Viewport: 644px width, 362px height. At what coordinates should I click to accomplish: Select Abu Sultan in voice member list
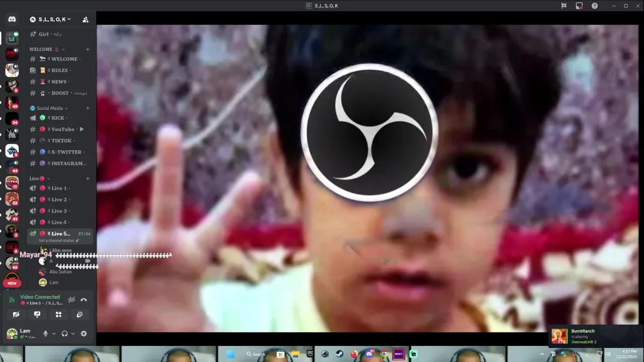[60, 272]
